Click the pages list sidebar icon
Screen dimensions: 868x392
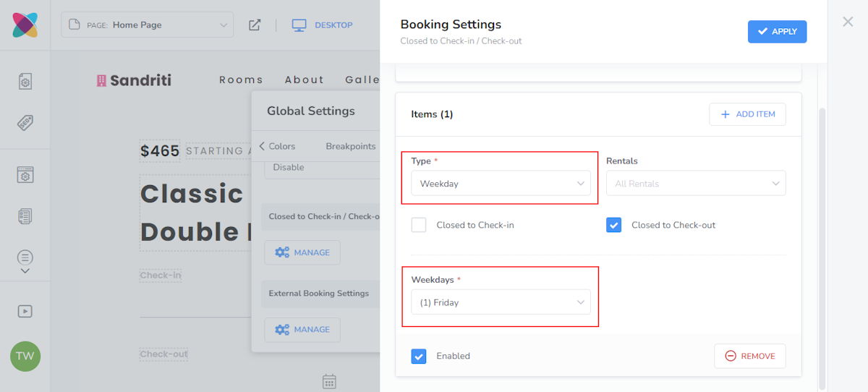click(25, 216)
